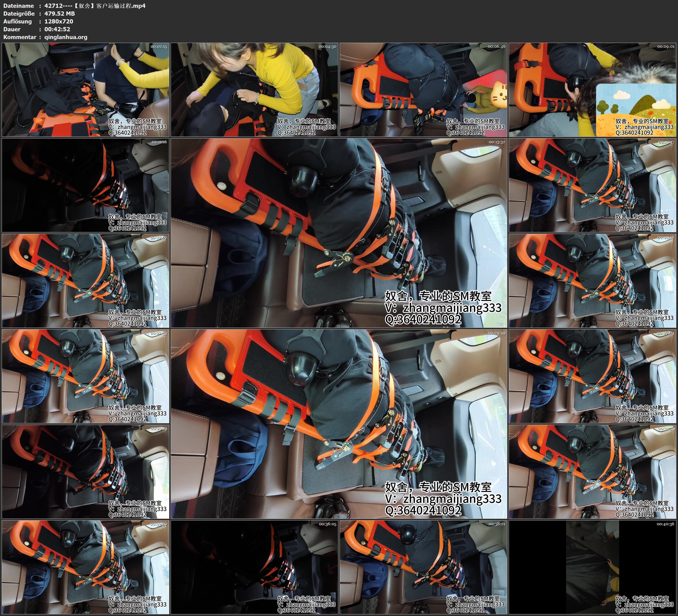Click the file size value 479.52 MB
The image size is (678, 616).
60,13
